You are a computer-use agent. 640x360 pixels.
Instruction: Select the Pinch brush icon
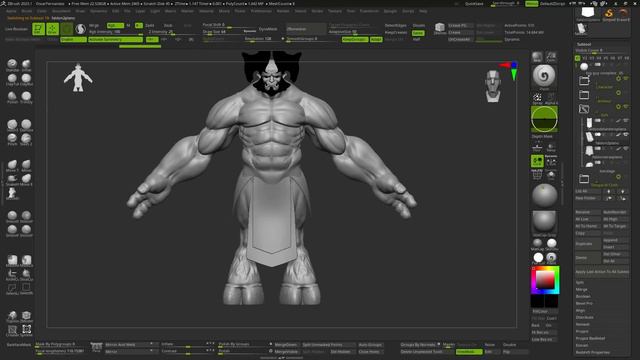[x=12, y=138]
